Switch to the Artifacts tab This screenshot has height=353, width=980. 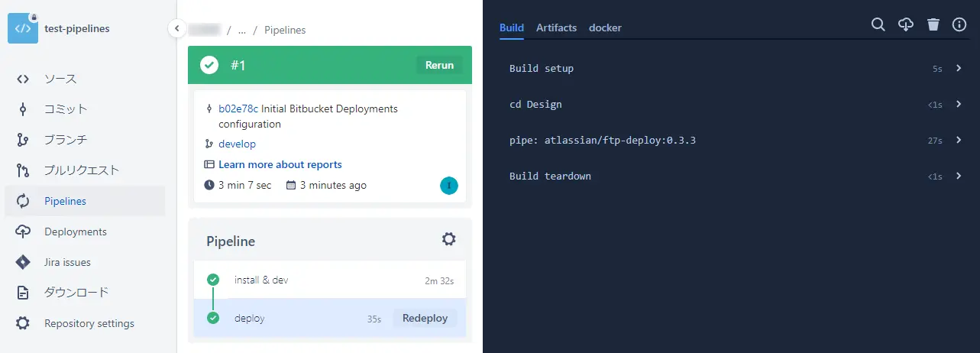(556, 28)
